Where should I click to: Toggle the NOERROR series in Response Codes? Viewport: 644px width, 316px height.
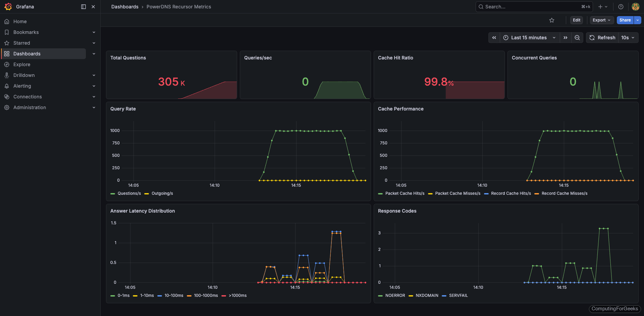[395, 295]
